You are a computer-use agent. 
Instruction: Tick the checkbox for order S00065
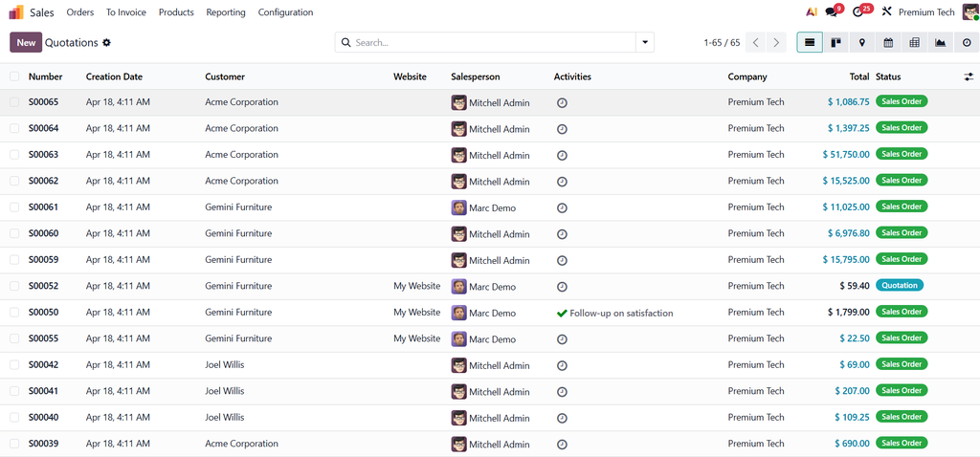click(x=14, y=102)
